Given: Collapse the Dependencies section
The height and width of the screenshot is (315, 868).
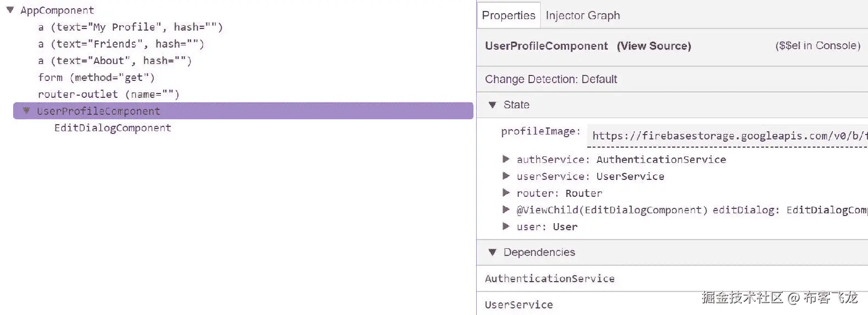Looking at the screenshot, I should click(492, 253).
